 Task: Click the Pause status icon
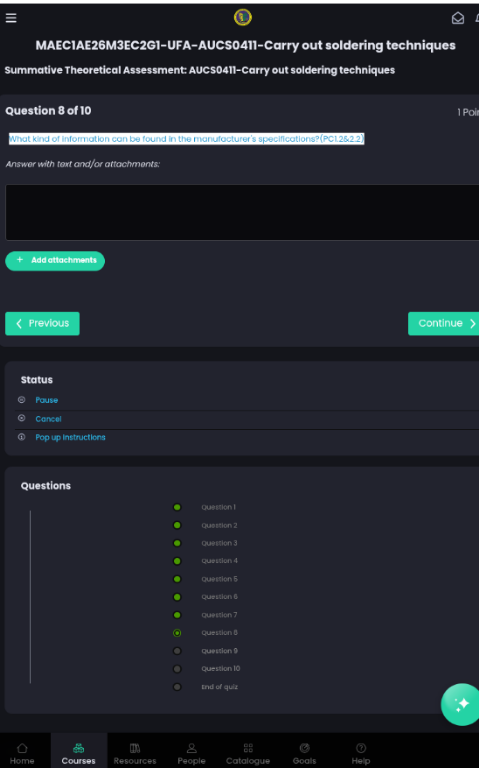(x=22, y=400)
